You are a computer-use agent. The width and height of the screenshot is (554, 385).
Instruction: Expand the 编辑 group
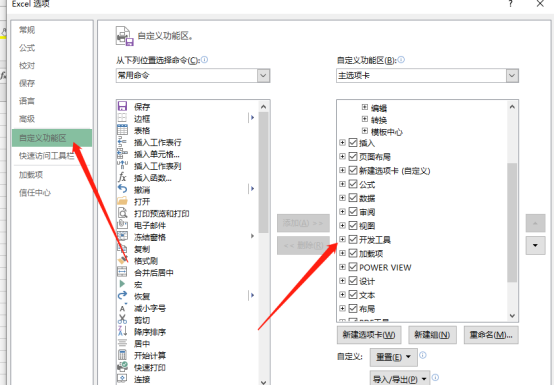pyautogui.click(x=365, y=107)
